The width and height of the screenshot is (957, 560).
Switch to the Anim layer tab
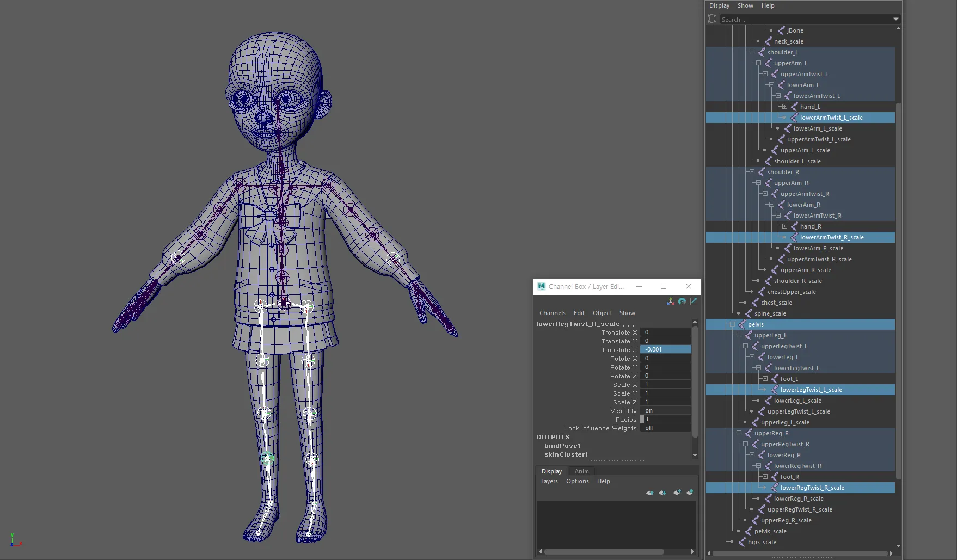coord(581,471)
